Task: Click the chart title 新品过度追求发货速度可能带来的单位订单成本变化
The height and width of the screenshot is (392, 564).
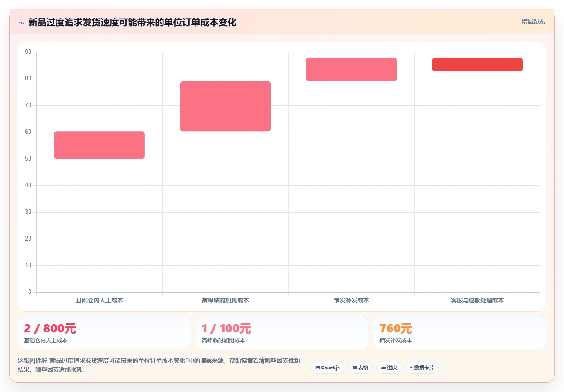Action: pyautogui.click(x=132, y=22)
